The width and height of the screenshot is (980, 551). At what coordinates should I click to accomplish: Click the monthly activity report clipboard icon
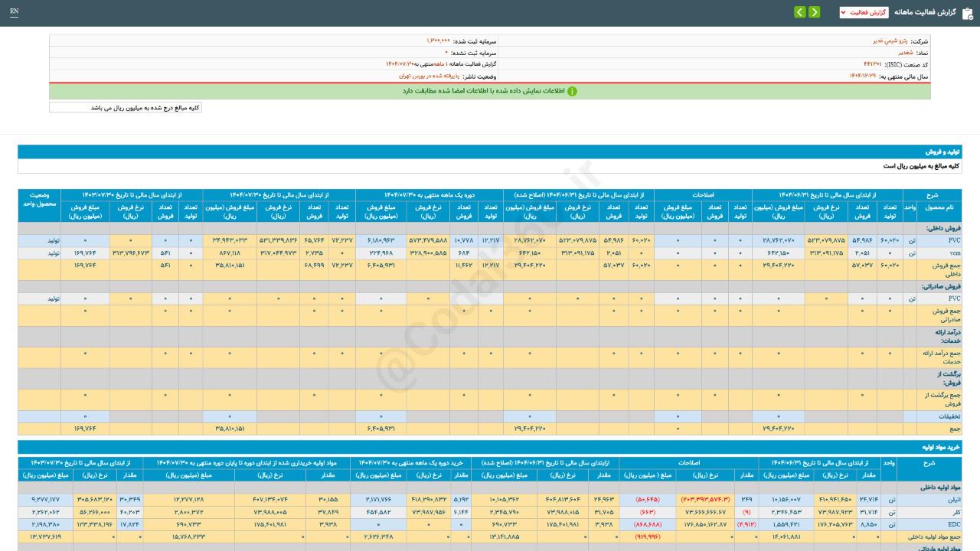[x=967, y=12]
